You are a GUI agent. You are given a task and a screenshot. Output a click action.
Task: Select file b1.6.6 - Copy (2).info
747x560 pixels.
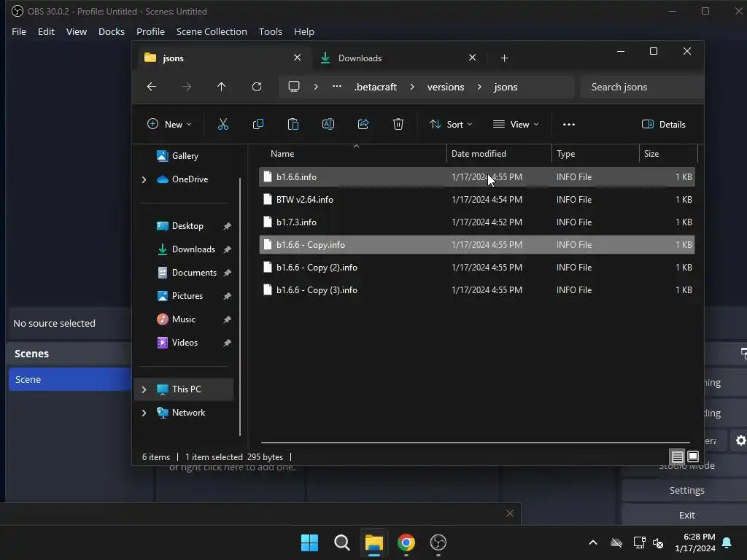477,268
